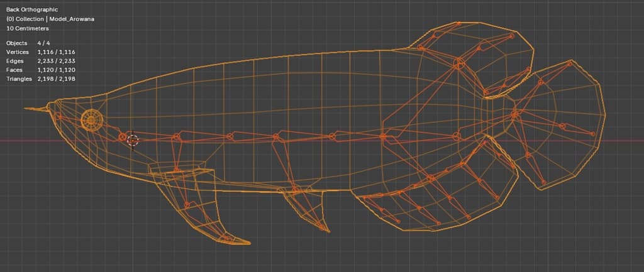Image resolution: width=644 pixels, height=272 pixels.
Task: Click the Vertices statistic line
Action: point(41,52)
